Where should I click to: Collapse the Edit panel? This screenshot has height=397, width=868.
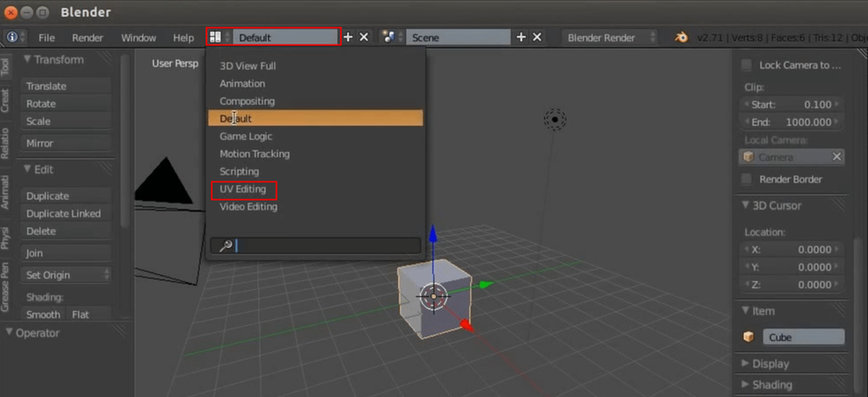click(27, 169)
